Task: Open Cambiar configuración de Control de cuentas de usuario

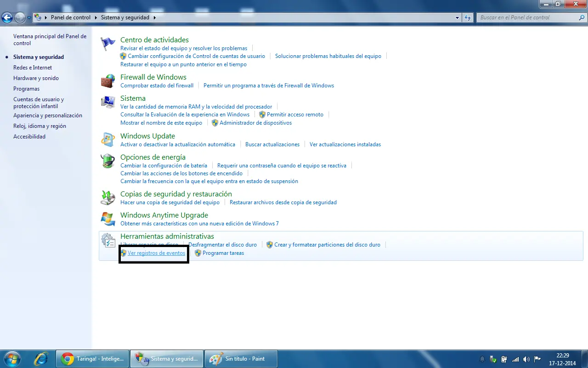Action: (196, 56)
